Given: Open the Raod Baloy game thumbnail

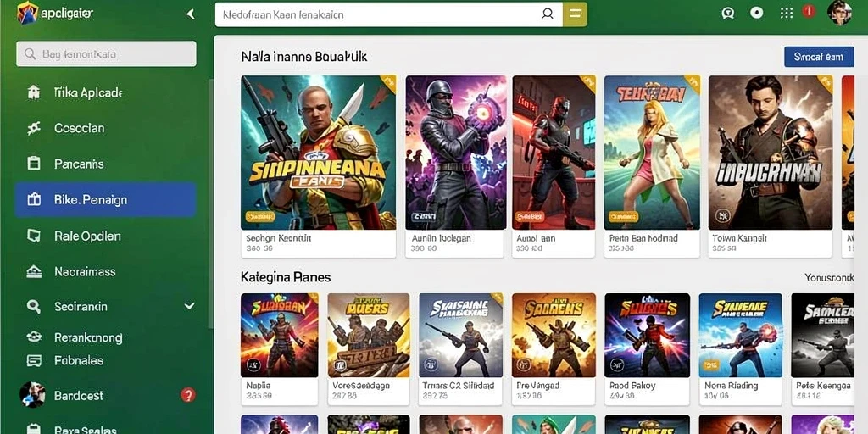Looking at the screenshot, I should tap(647, 336).
